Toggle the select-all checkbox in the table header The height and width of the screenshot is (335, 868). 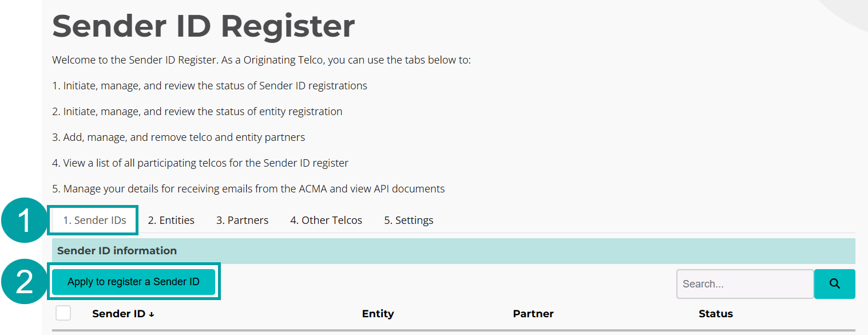click(x=63, y=313)
